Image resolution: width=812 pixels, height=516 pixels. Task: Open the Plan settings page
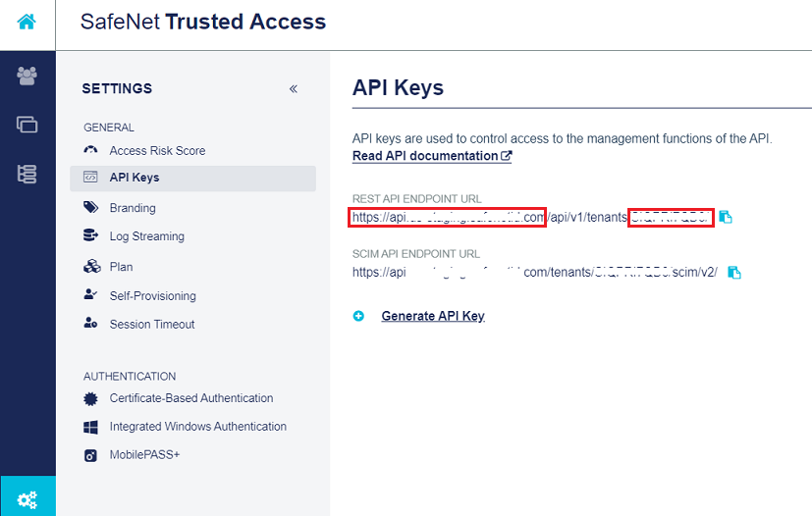coord(121,267)
